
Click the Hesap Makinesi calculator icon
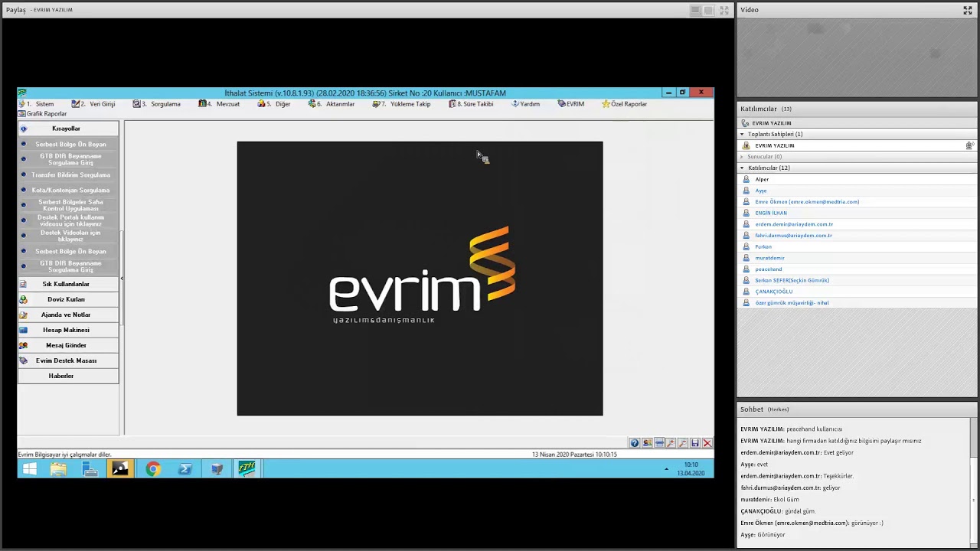[23, 330]
